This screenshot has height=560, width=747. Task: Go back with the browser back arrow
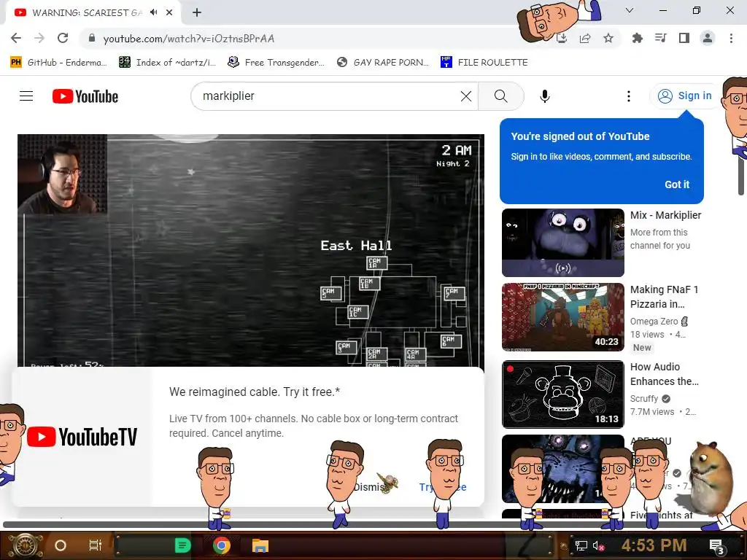pos(16,38)
